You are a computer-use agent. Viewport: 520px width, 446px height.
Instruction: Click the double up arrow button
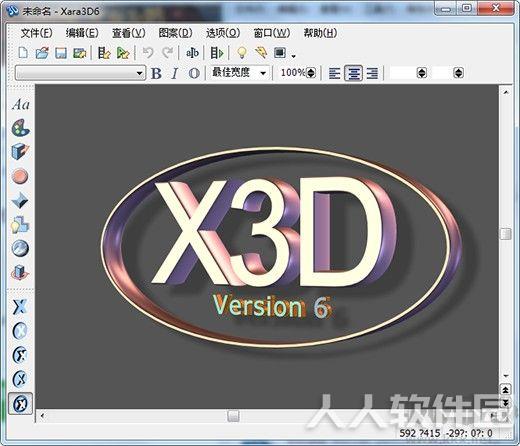(x=506, y=389)
